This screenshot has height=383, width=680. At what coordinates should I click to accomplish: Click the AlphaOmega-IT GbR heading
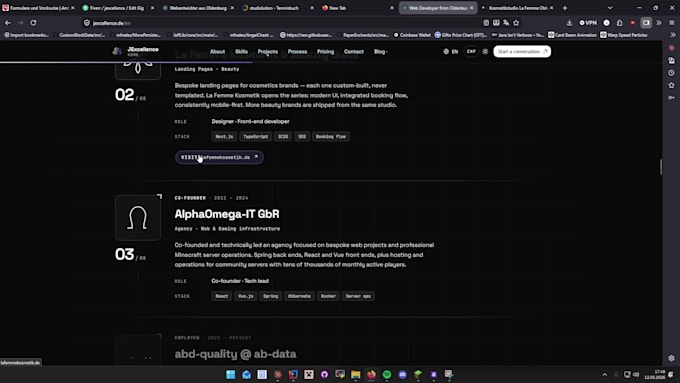(227, 214)
